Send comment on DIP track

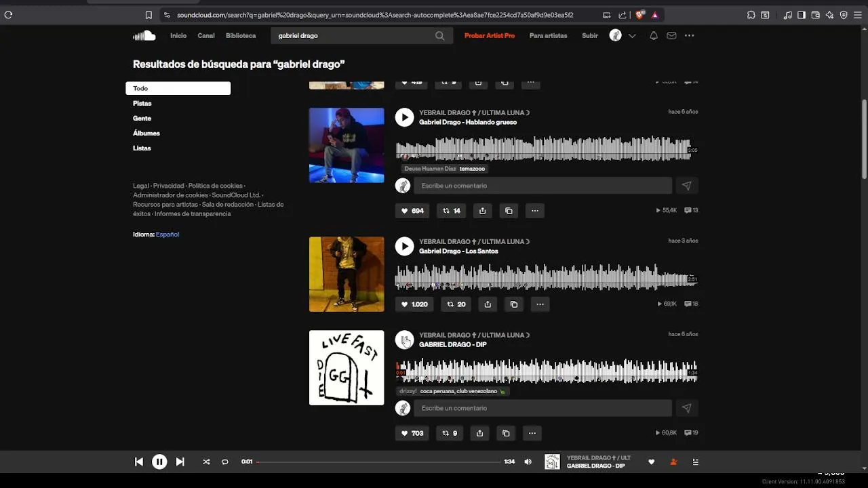pyautogui.click(x=687, y=408)
